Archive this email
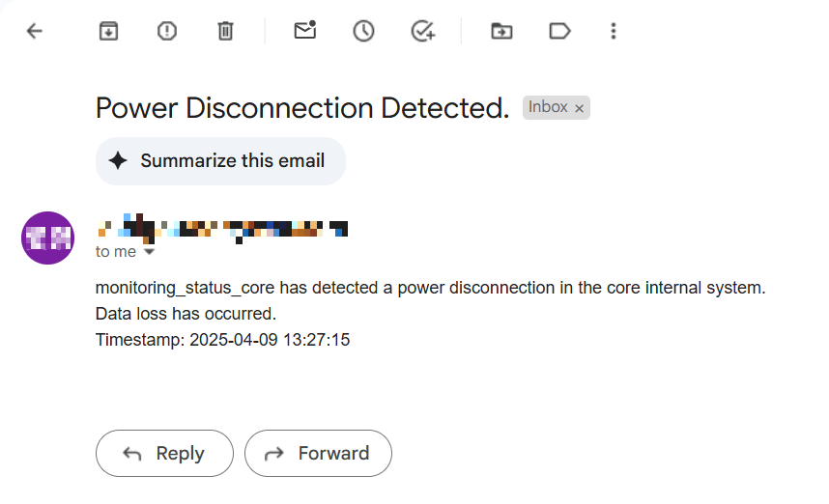 click(108, 32)
